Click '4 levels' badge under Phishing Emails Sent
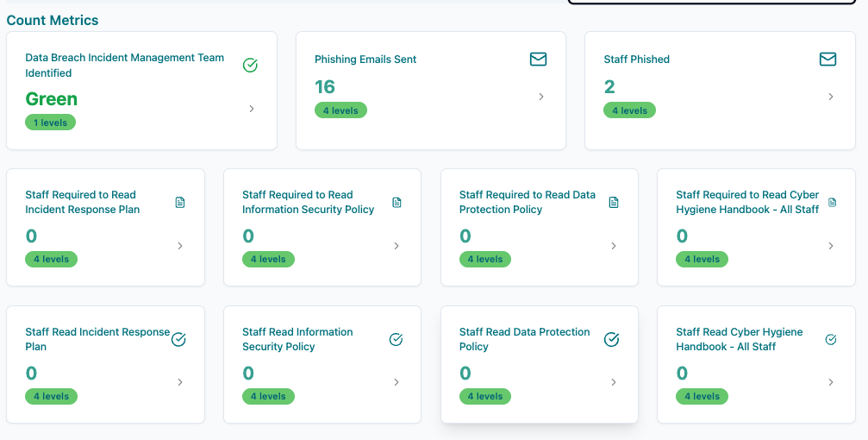This screenshot has width=868, height=440. click(340, 110)
